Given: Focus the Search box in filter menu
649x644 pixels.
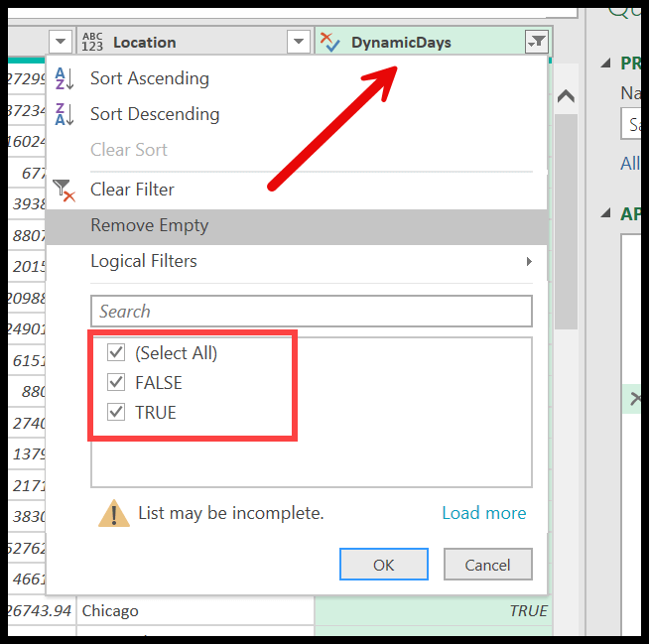Looking at the screenshot, I should point(312,311).
